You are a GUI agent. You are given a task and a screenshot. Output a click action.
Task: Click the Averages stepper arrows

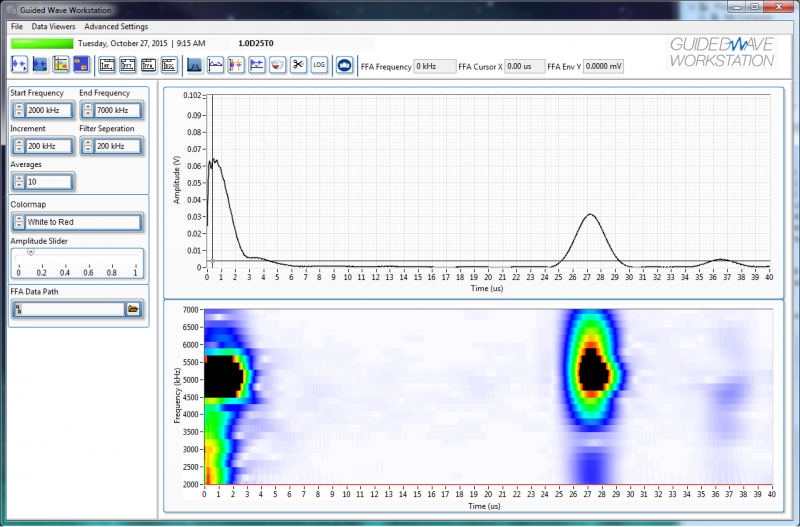click(x=19, y=182)
